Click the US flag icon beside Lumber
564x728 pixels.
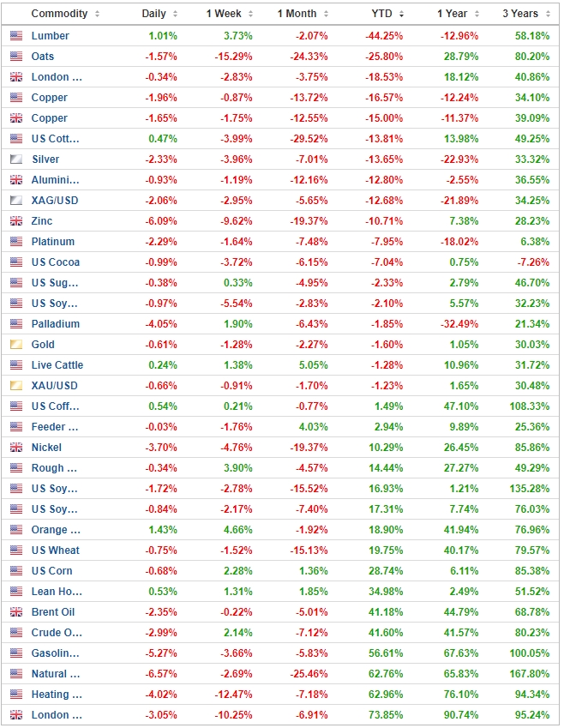(x=16, y=36)
